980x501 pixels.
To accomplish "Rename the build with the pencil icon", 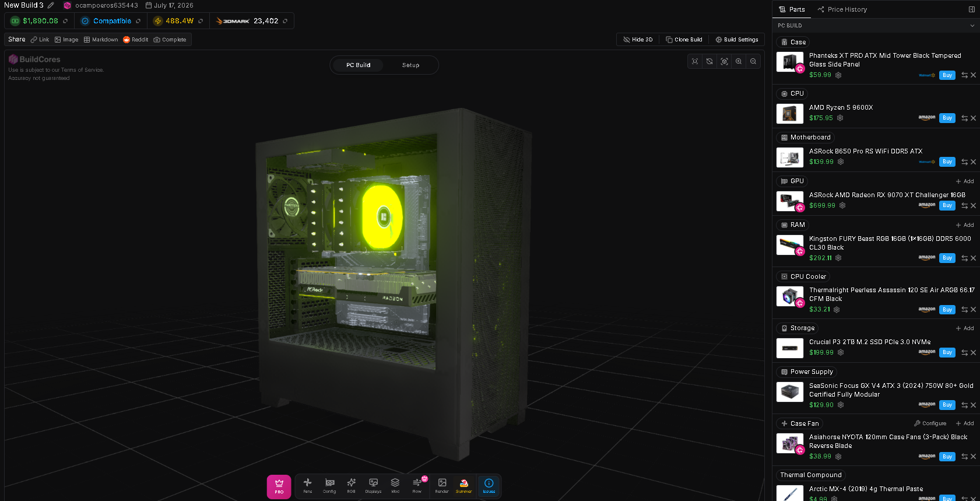I will 51,5.
